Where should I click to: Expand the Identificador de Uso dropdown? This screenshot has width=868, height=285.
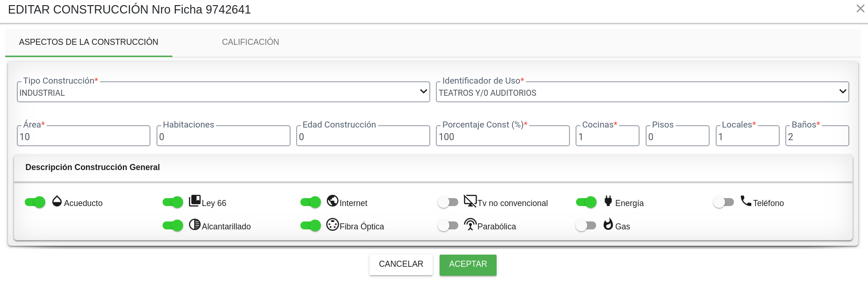(642, 93)
